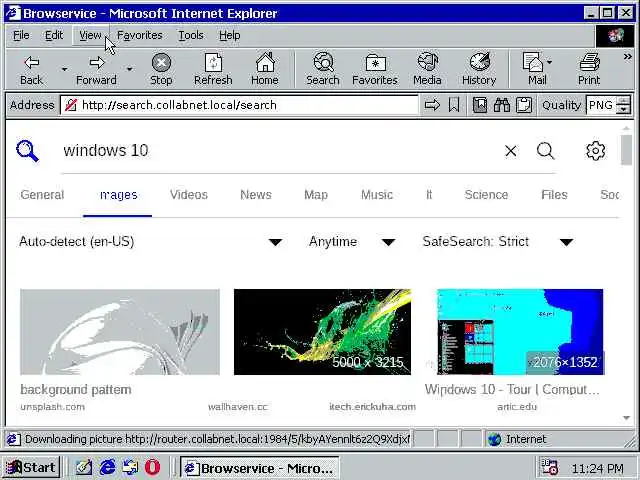Click the binoculars find icon
This screenshot has width=640, height=480.
(x=502, y=105)
